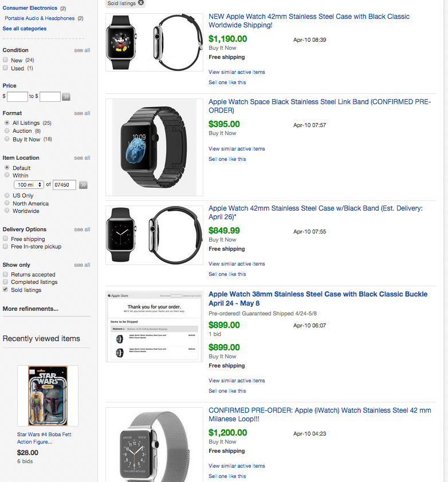Viewport: 448px width, 482px height.
Task: Check the New condition checkbox
Action: (x=5, y=60)
